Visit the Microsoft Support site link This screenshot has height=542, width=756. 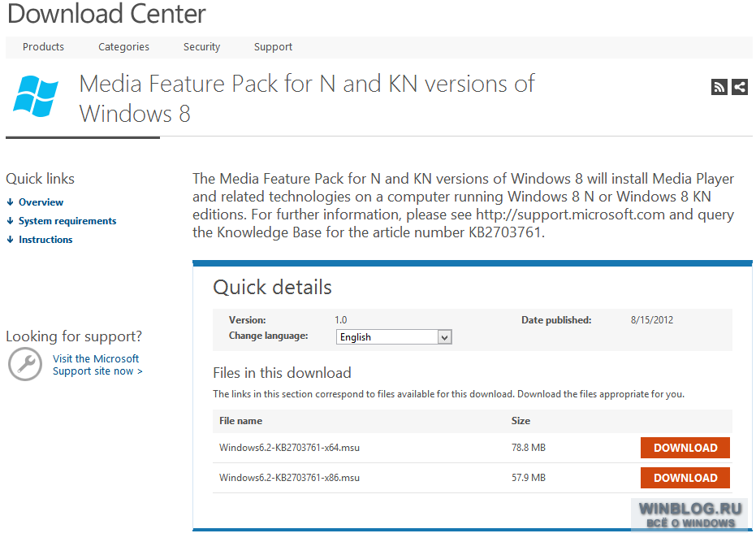tap(97, 365)
